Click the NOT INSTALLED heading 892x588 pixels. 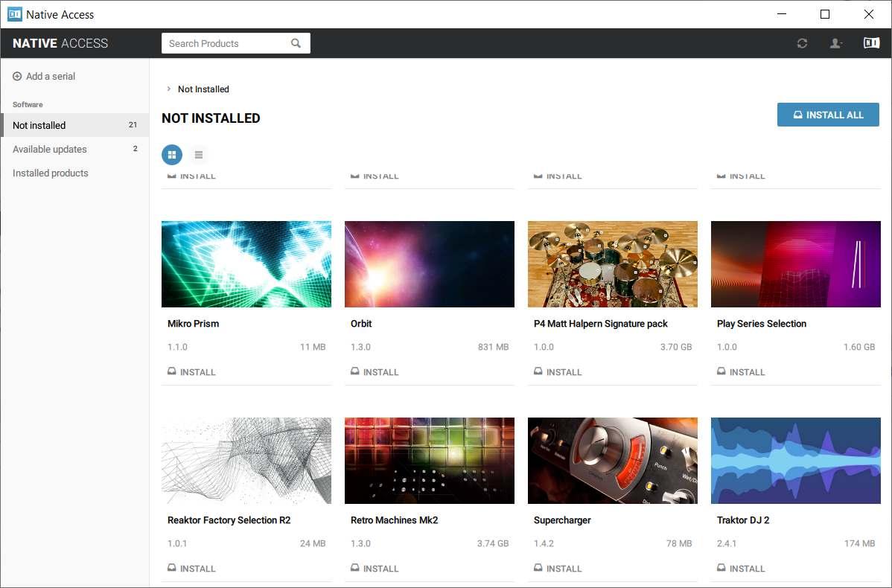coord(211,118)
